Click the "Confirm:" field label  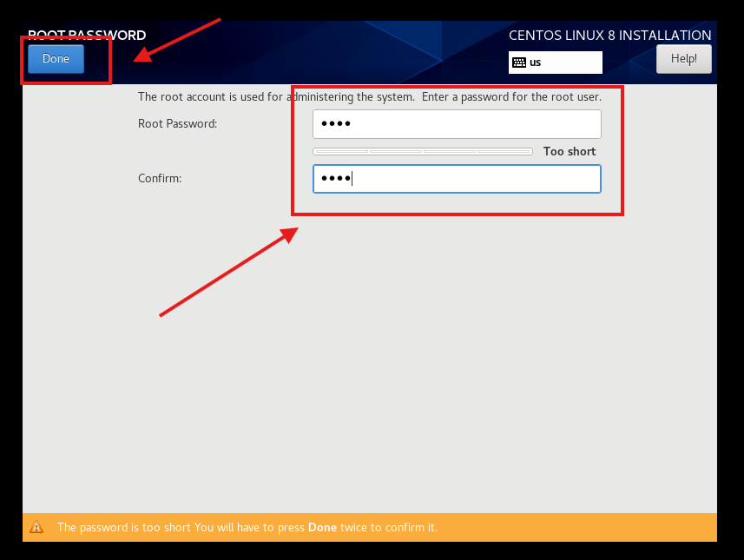(159, 179)
